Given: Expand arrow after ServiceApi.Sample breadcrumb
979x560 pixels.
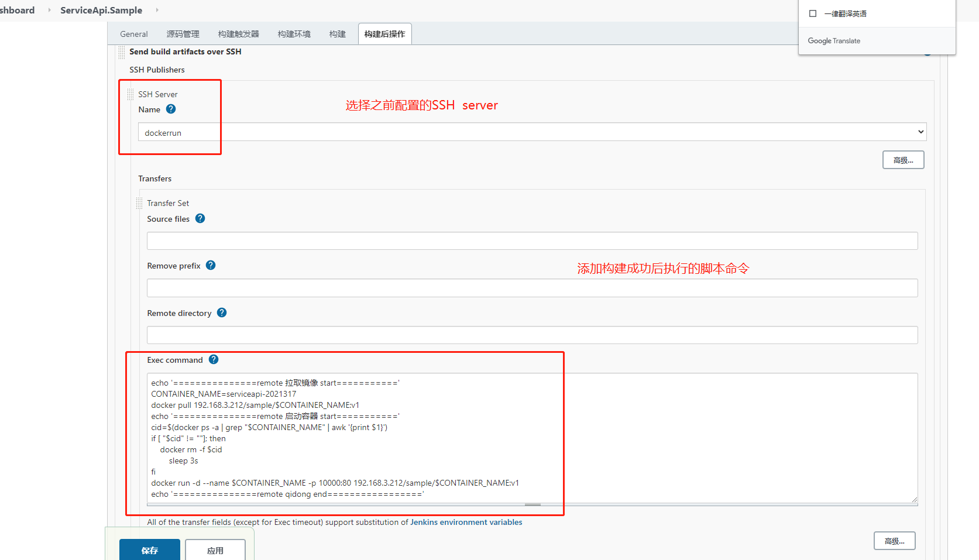Looking at the screenshot, I should (157, 10).
